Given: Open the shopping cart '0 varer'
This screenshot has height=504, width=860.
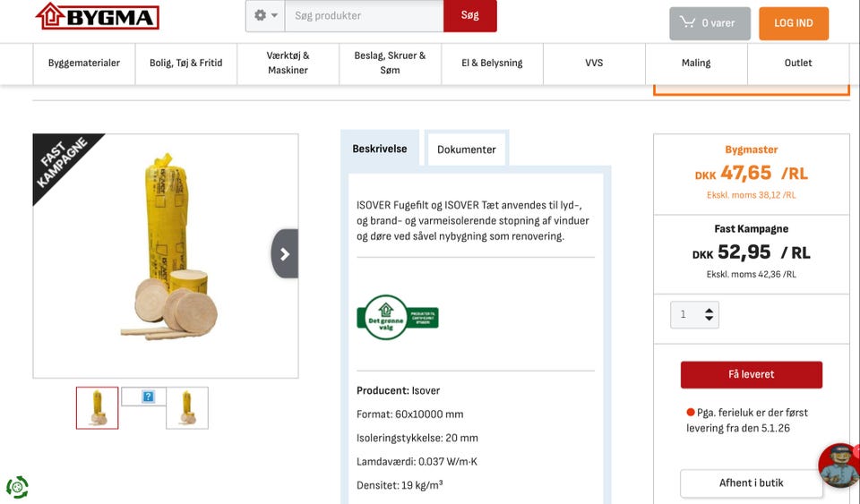Looking at the screenshot, I should [x=709, y=23].
